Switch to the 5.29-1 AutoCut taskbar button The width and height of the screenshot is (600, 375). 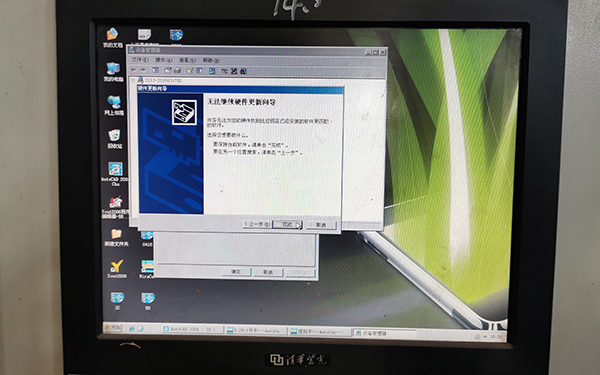pyautogui.click(x=256, y=331)
